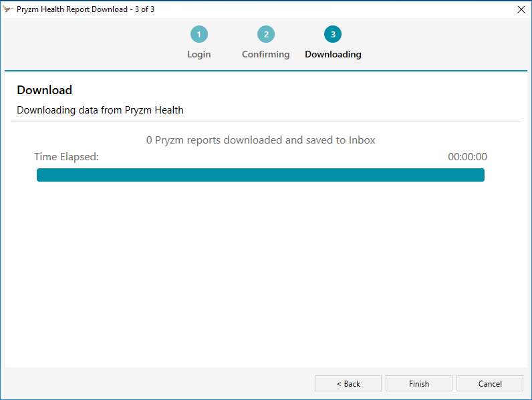The height and width of the screenshot is (400, 532).
Task: Click the 00:00:00 elapsed time value
Action: click(467, 157)
